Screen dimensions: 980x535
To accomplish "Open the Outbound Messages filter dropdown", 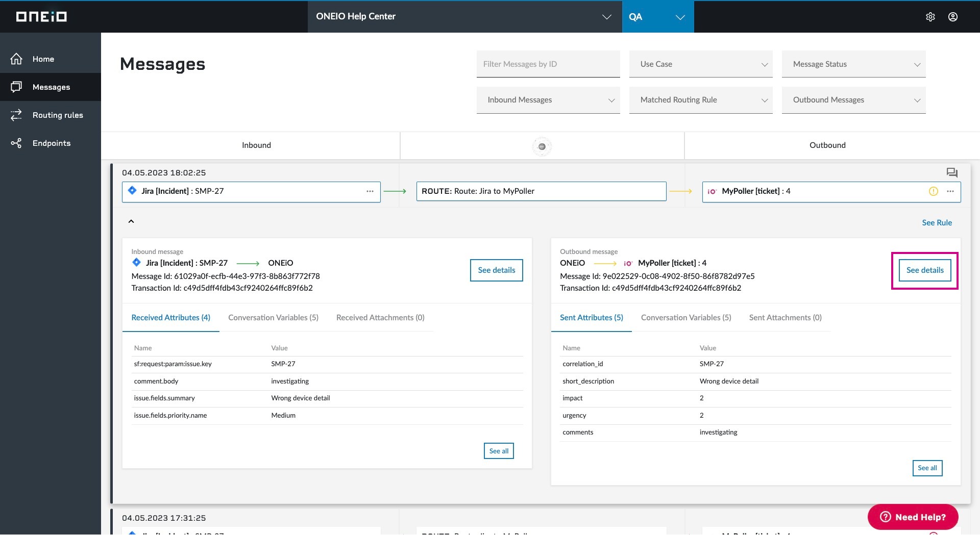I will click(853, 100).
